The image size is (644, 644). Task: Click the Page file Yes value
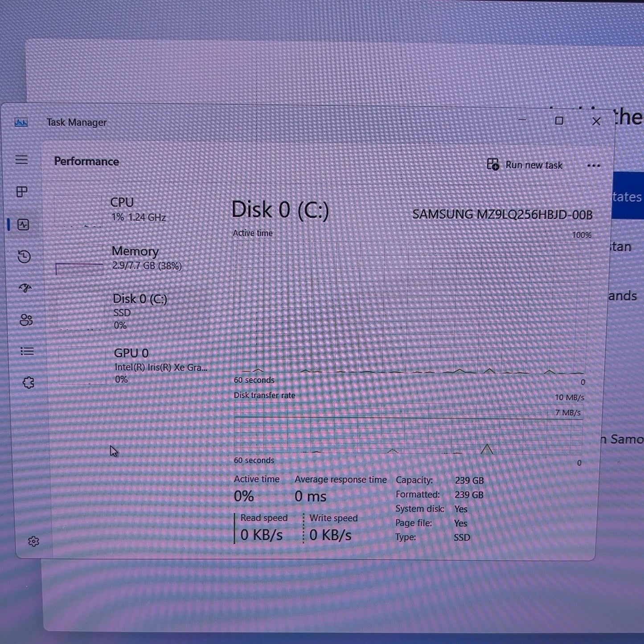(x=461, y=523)
